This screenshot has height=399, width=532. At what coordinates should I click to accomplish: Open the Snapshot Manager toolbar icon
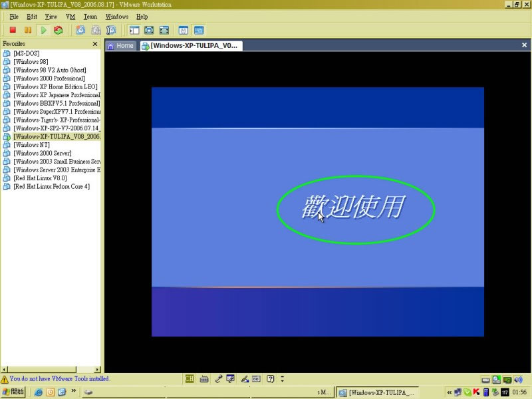point(111,30)
